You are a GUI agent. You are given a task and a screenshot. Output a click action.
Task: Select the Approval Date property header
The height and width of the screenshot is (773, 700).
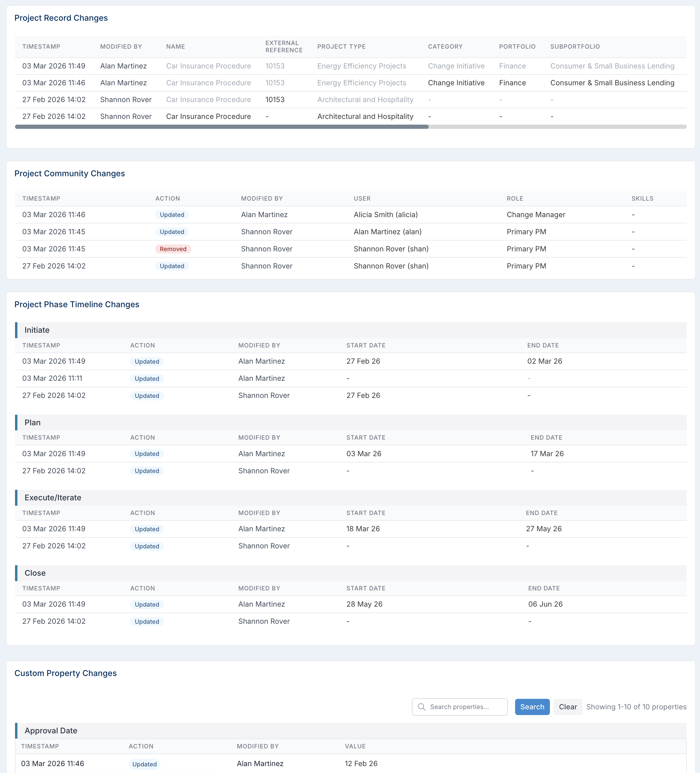click(351, 730)
